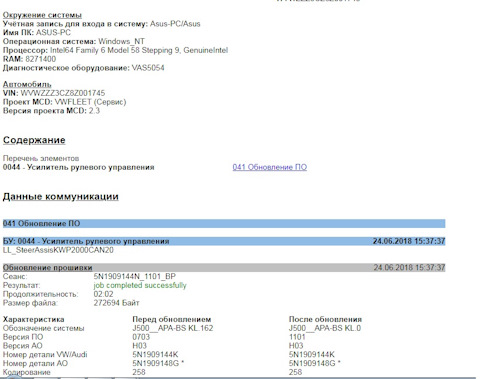Screen dimensions: 480x379
Task: Click the gray 'Обновление прошивки' header bar
Action: [224, 267]
